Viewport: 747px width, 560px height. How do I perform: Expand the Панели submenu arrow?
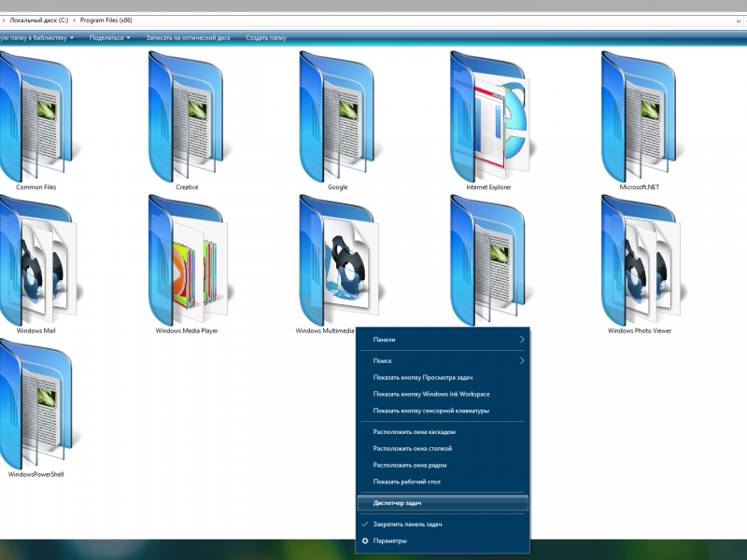tap(522, 340)
